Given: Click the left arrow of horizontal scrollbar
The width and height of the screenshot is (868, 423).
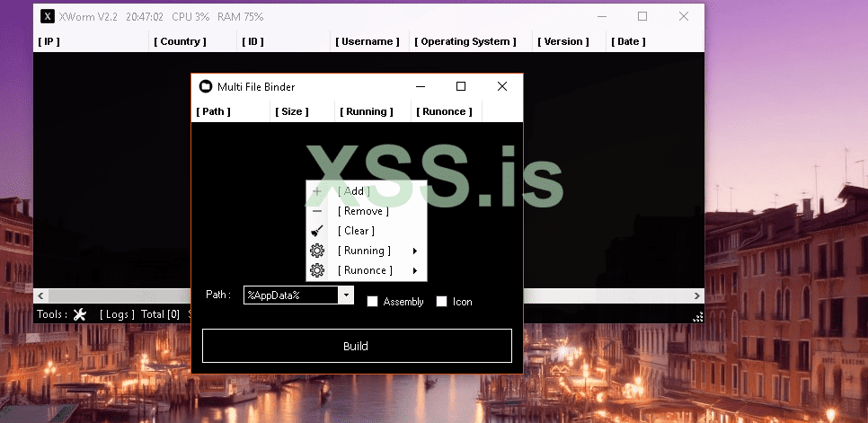Looking at the screenshot, I should [x=40, y=295].
